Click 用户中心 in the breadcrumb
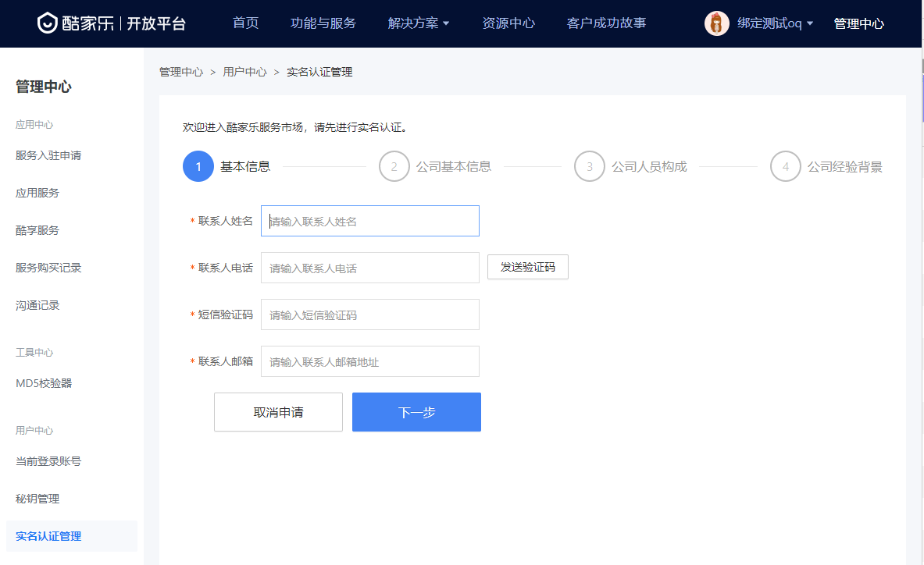The image size is (924, 565). coord(244,72)
